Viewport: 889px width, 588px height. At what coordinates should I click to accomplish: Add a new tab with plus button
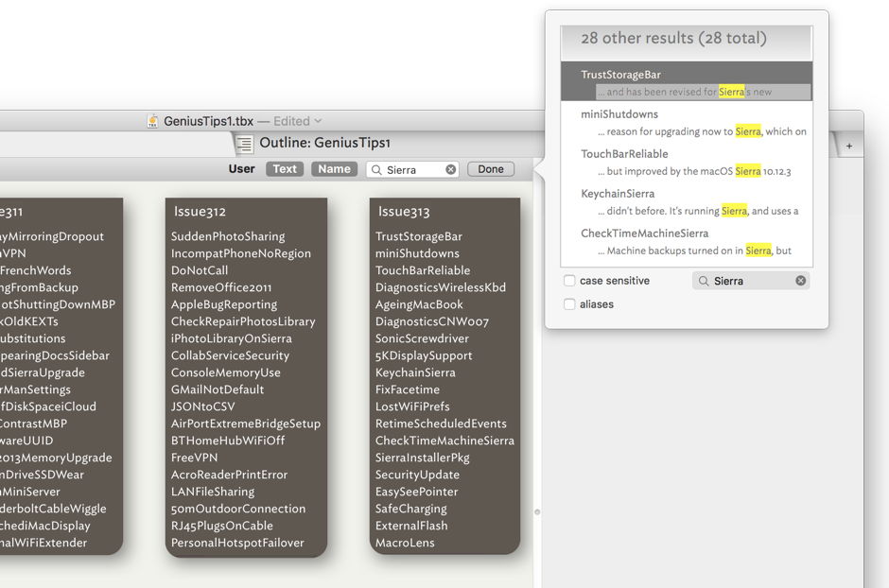(x=848, y=146)
